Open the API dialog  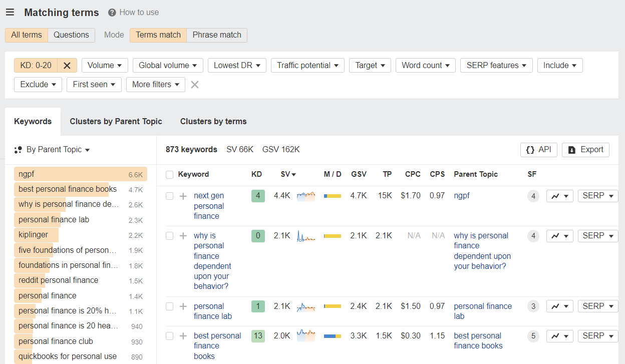coord(538,150)
